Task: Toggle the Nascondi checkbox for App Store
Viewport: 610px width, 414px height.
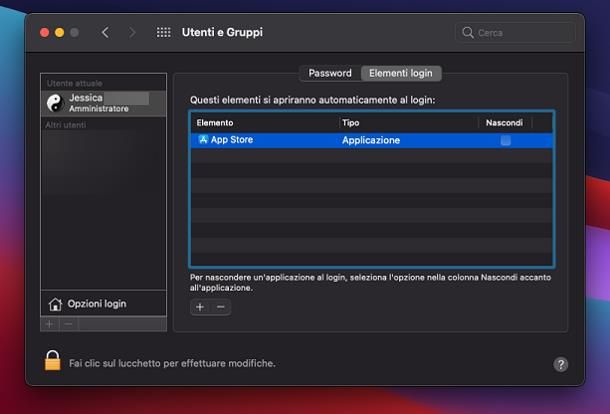Action: point(505,140)
